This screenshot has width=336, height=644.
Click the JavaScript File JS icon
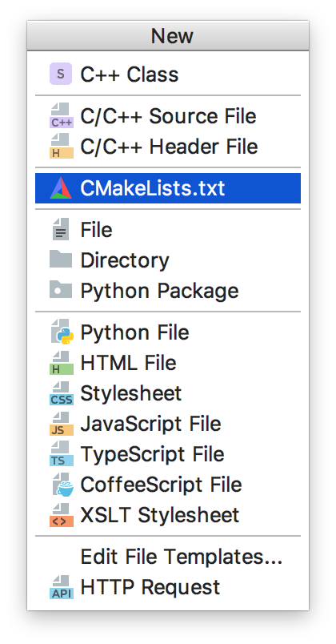(62, 424)
